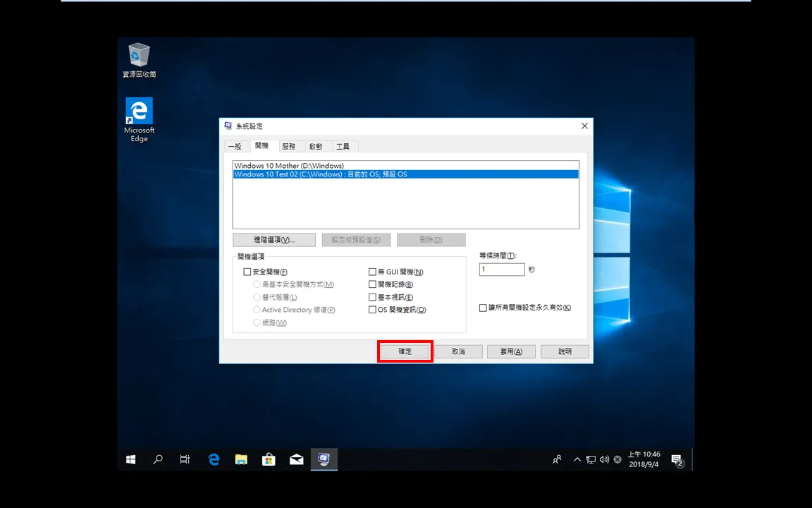
Task: Click the volume speaker tray icon
Action: tap(604, 459)
